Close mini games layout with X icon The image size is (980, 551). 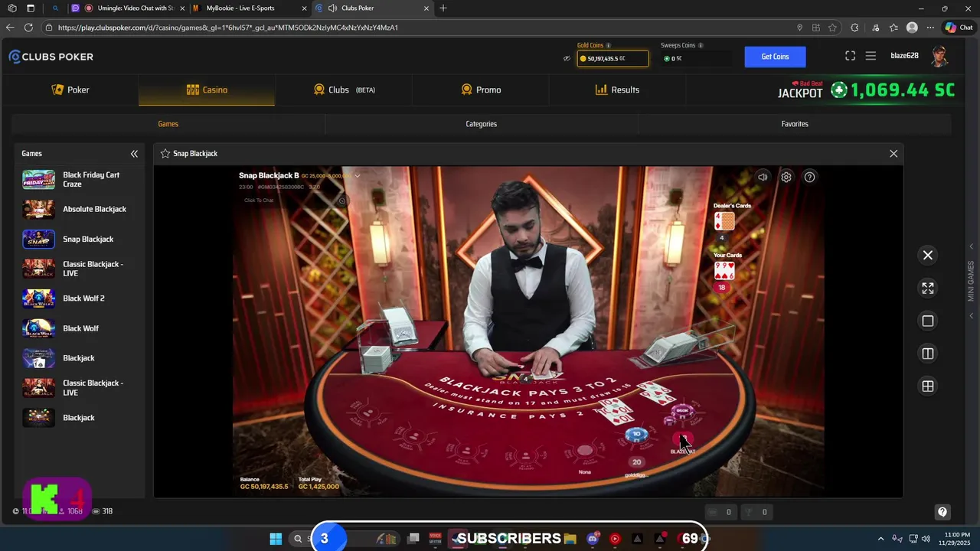[x=928, y=256]
